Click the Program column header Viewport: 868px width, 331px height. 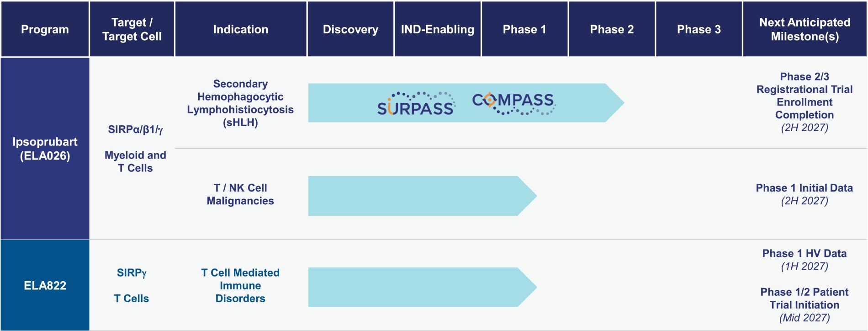pos(45,29)
